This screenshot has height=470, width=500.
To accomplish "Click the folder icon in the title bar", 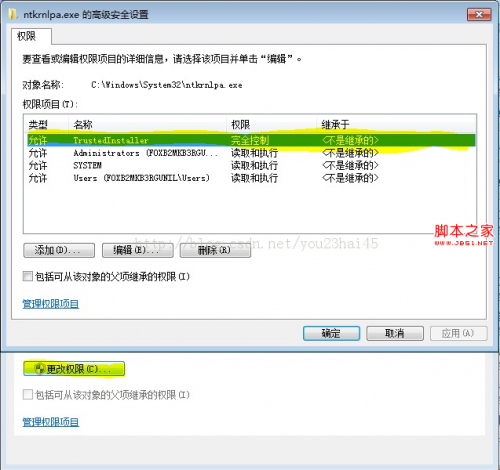I will (x=13, y=14).
